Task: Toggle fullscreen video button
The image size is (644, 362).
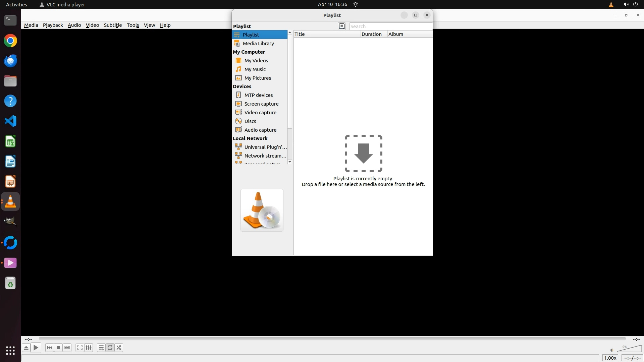Action: (x=79, y=348)
